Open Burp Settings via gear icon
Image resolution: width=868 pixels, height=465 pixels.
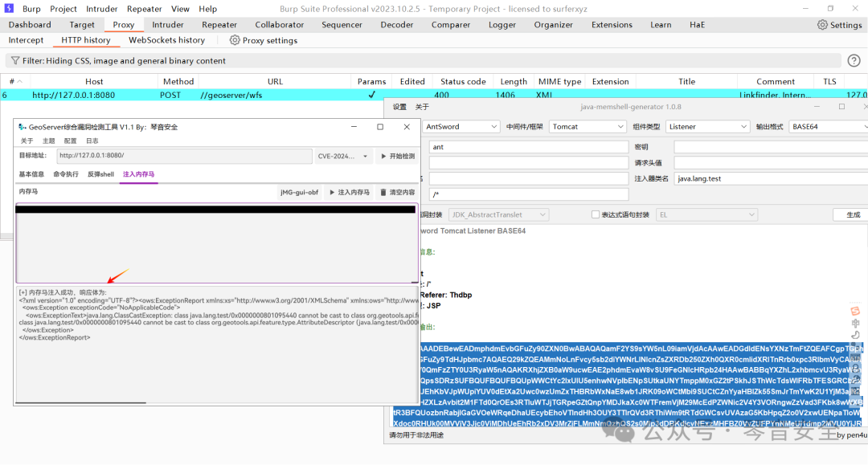[x=823, y=25]
